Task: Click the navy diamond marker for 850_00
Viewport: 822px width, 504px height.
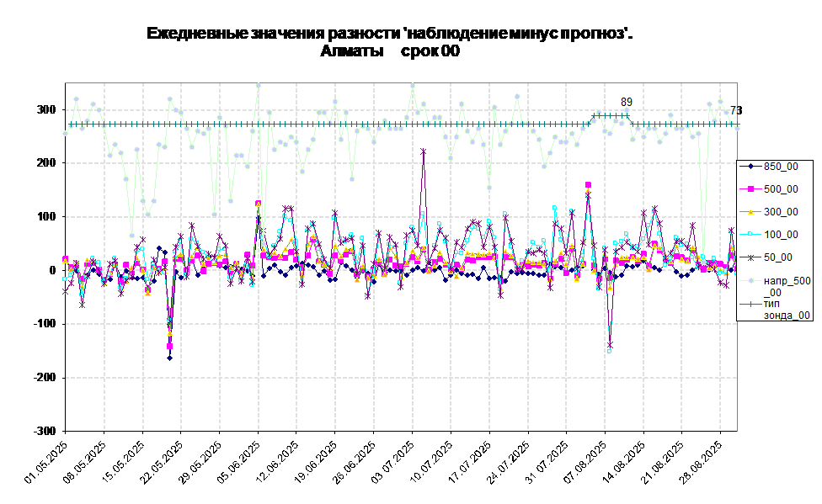Action: pyautogui.click(x=750, y=167)
